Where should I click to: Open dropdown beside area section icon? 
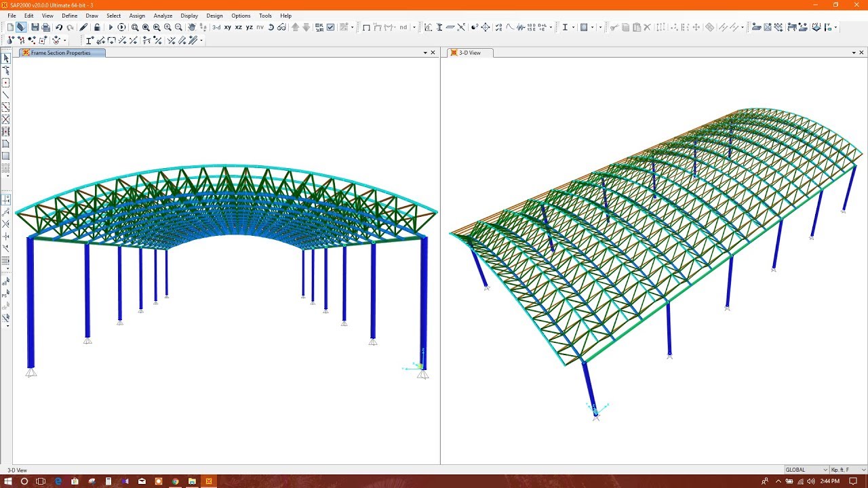coord(592,27)
